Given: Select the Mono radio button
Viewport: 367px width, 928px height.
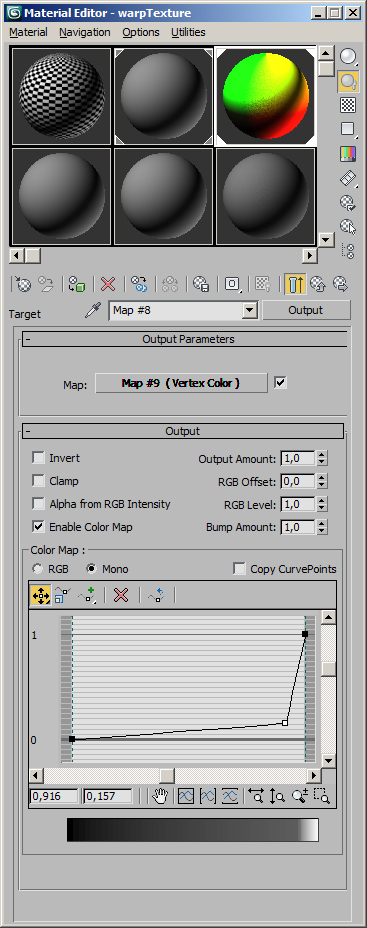Looking at the screenshot, I should tap(92, 569).
